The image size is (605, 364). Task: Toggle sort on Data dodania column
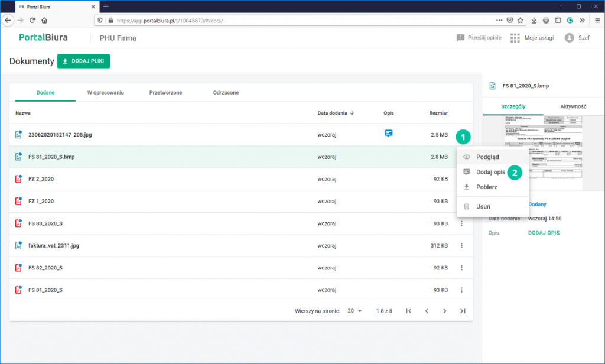click(336, 113)
